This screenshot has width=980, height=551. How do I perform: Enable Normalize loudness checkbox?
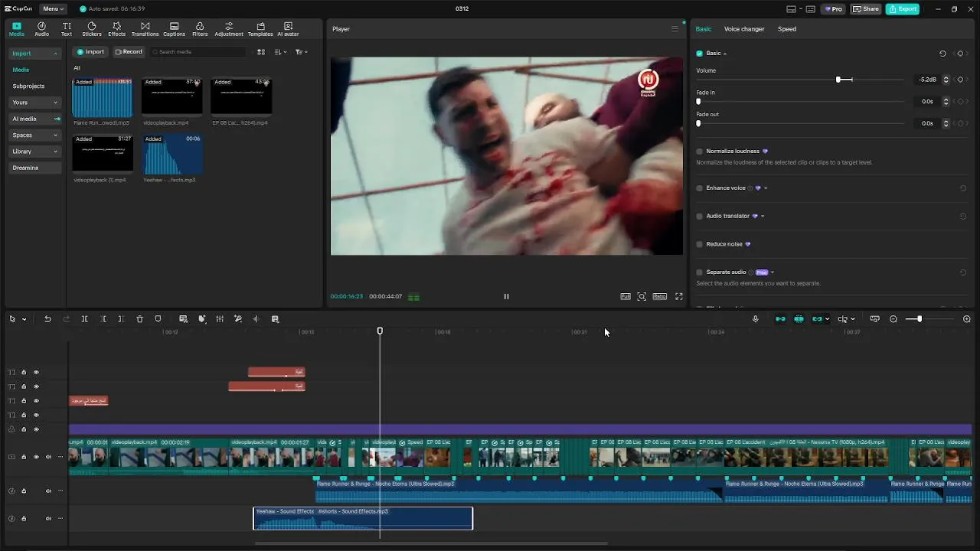pos(700,152)
